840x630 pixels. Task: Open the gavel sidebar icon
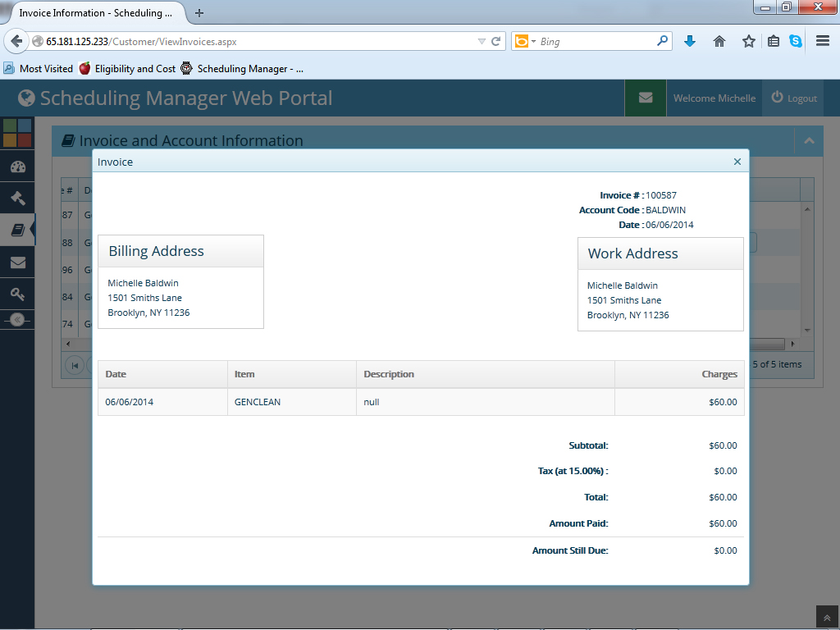[x=18, y=199]
